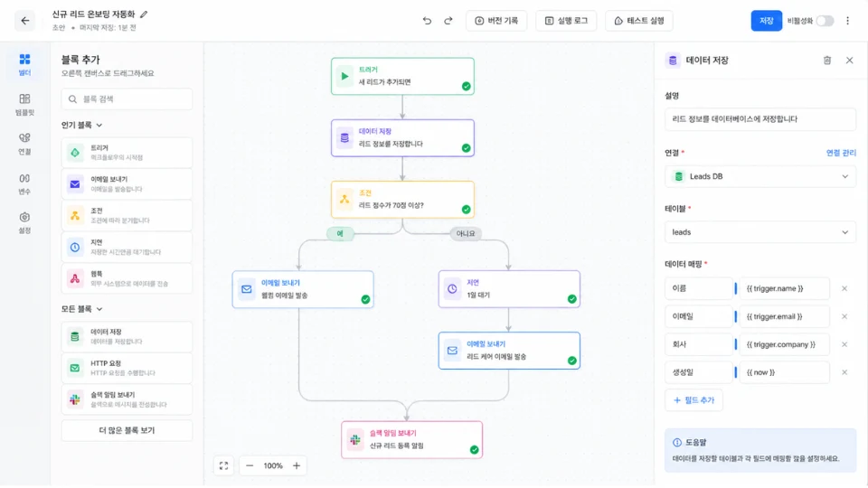
Task: Click the fit-to-screen icon on canvas
Action: coord(223,466)
